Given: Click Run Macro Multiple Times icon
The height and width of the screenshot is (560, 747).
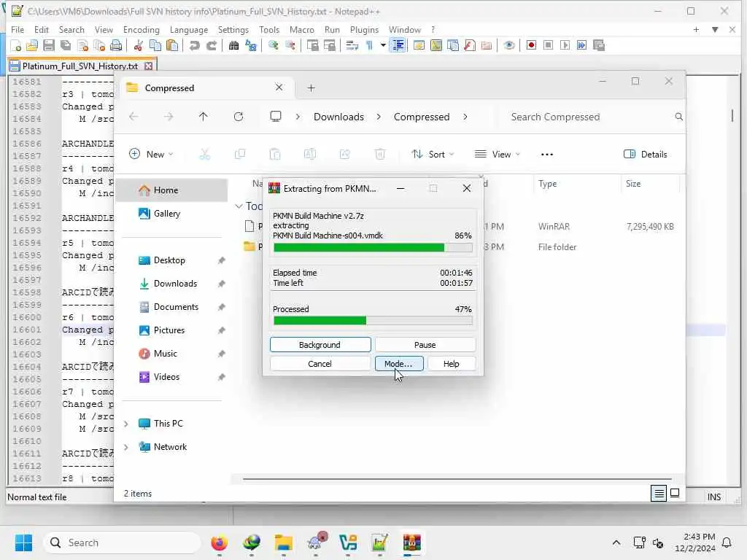Looking at the screenshot, I should [x=581, y=45].
